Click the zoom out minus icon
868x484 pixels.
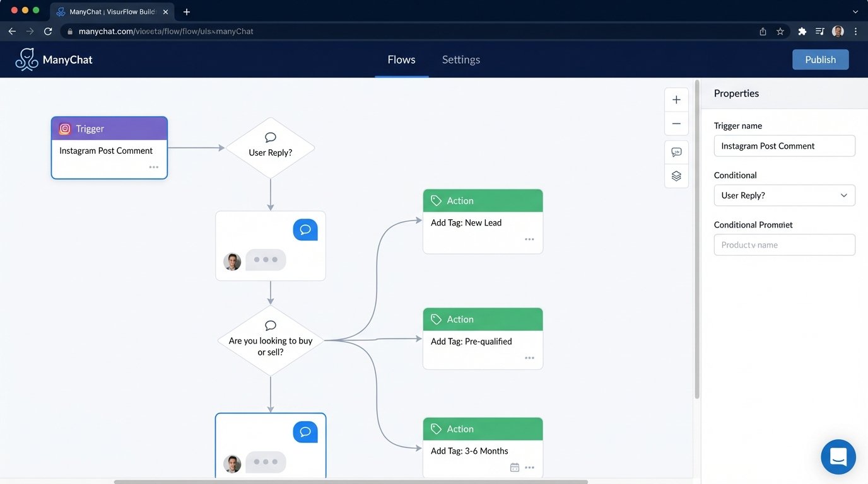click(676, 124)
